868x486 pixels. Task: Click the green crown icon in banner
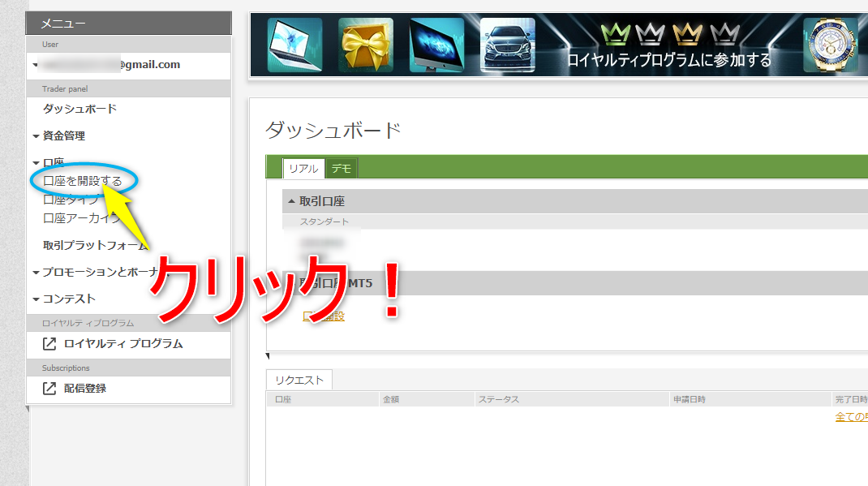[616, 34]
